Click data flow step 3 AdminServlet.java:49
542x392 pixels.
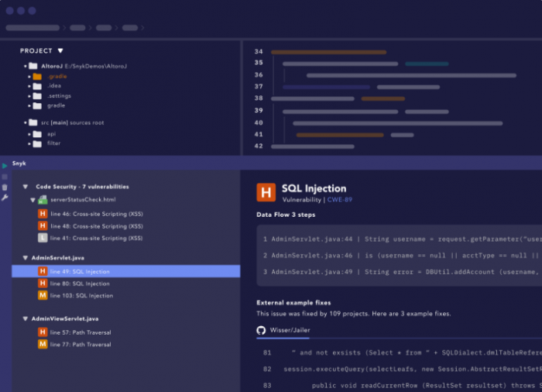click(403, 272)
